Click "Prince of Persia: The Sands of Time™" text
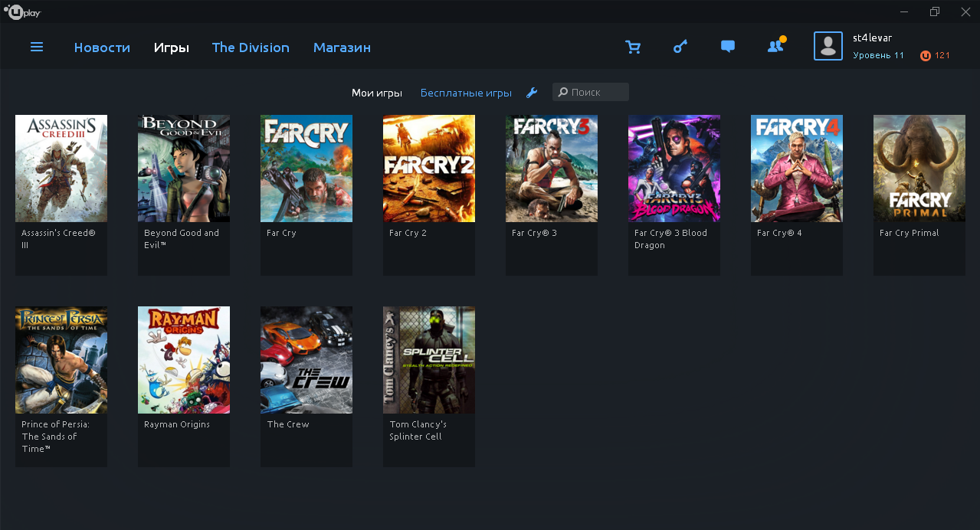 point(55,437)
